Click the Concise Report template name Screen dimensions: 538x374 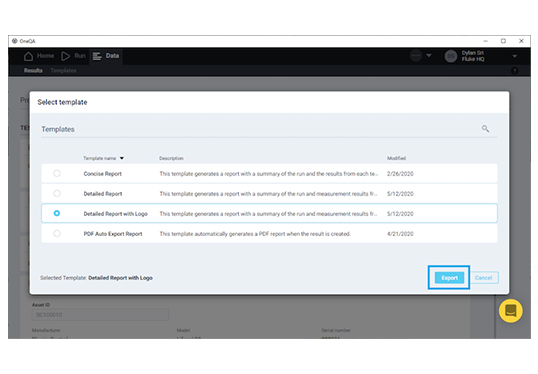(103, 174)
